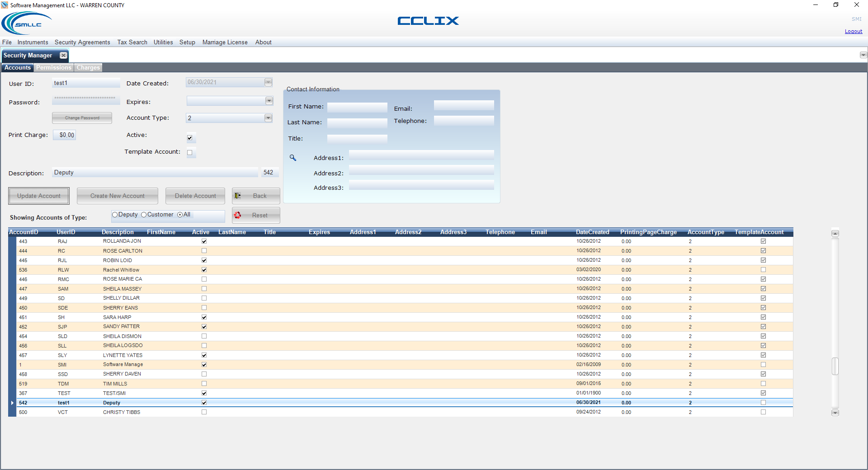868x470 pixels.
Task: Click the Print Charge field
Action: tap(65, 135)
